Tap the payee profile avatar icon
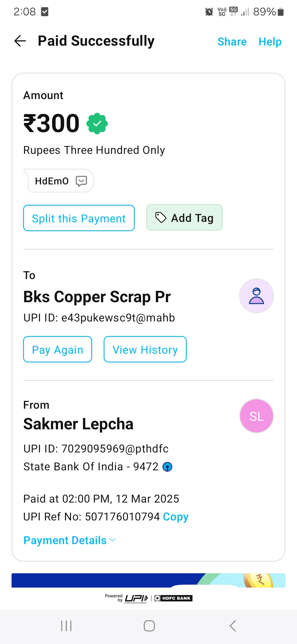 point(256,296)
